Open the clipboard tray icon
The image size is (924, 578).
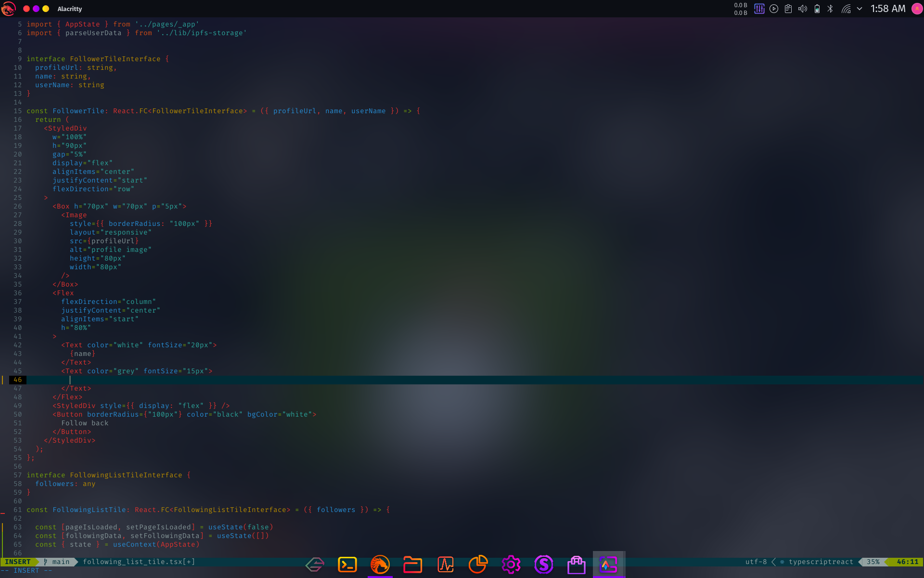click(x=788, y=9)
